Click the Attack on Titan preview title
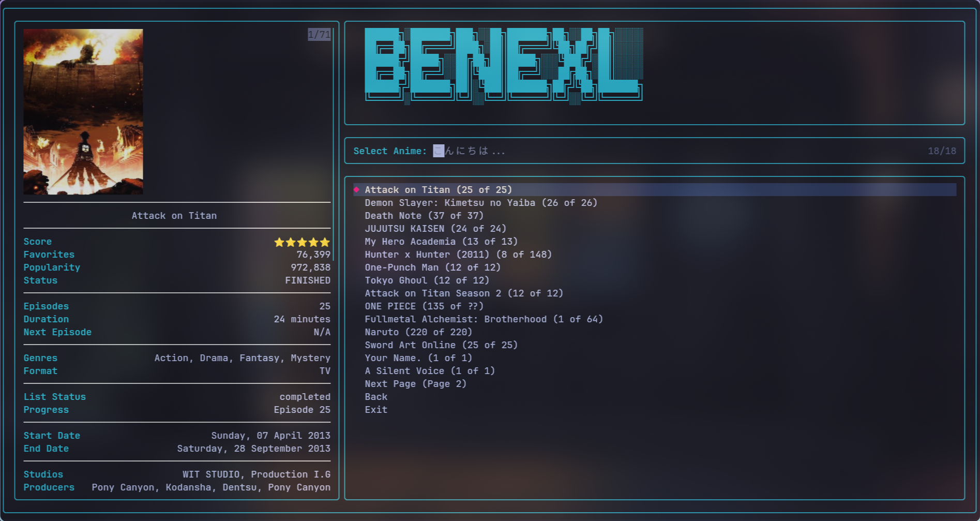Viewport: 980px width, 521px height. point(174,216)
